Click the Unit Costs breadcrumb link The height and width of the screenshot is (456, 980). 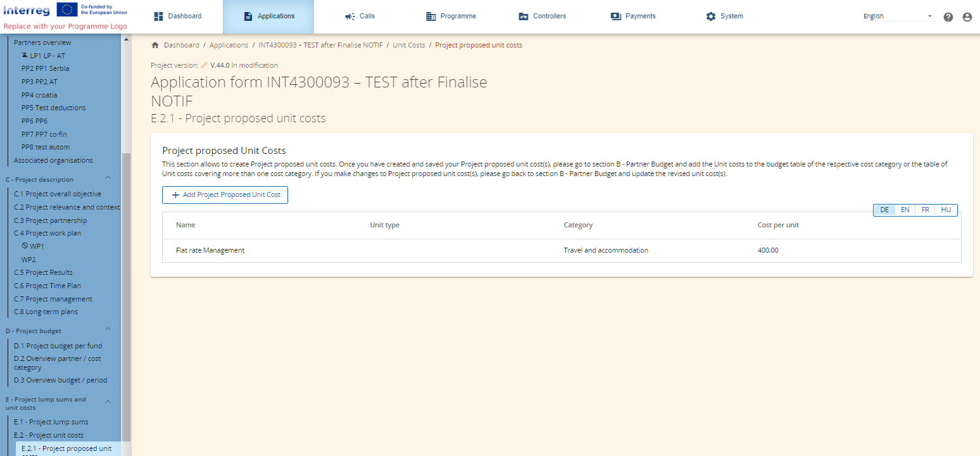[x=408, y=45]
